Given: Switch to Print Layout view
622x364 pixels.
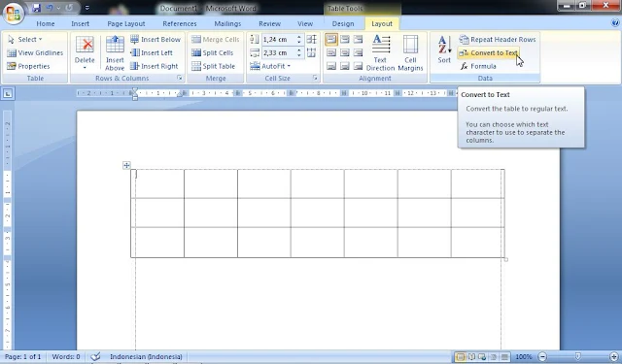Looking at the screenshot, I should 461,357.
